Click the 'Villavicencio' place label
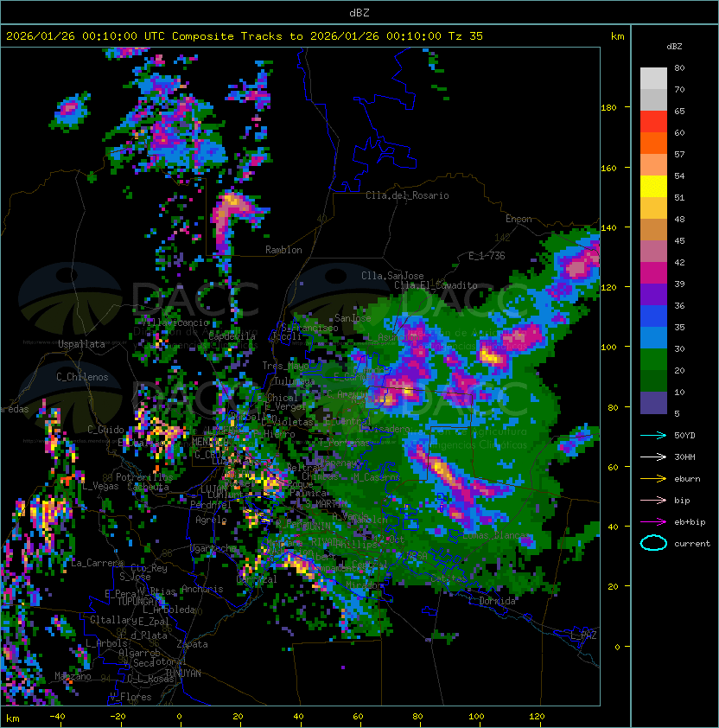This screenshot has height=728, width=719. (x=174, y=322)
